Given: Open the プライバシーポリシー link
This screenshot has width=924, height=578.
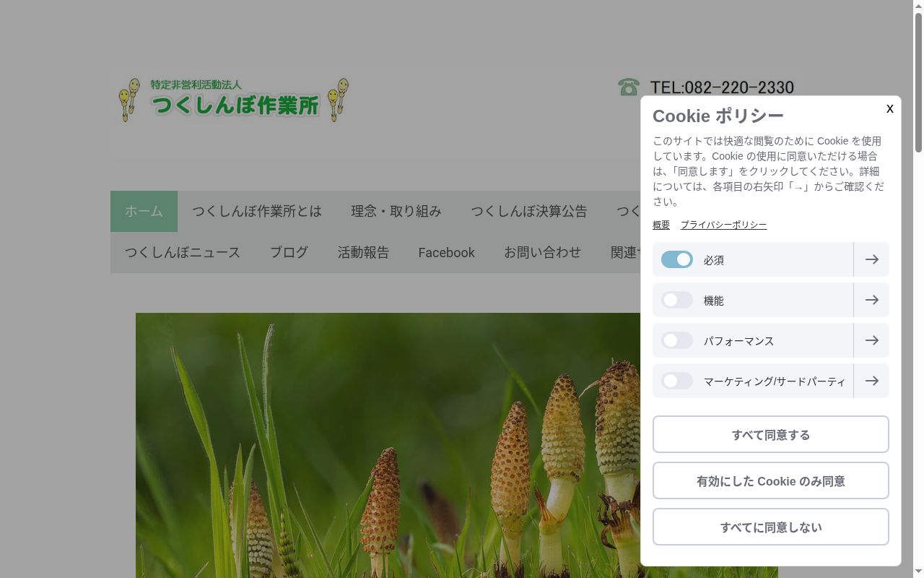Looking at the screenshot, I should tap(723, 225).
